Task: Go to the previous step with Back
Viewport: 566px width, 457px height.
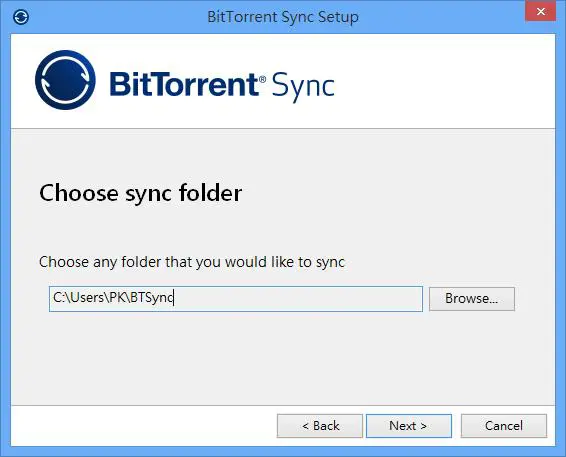Action: pos(320,426)
